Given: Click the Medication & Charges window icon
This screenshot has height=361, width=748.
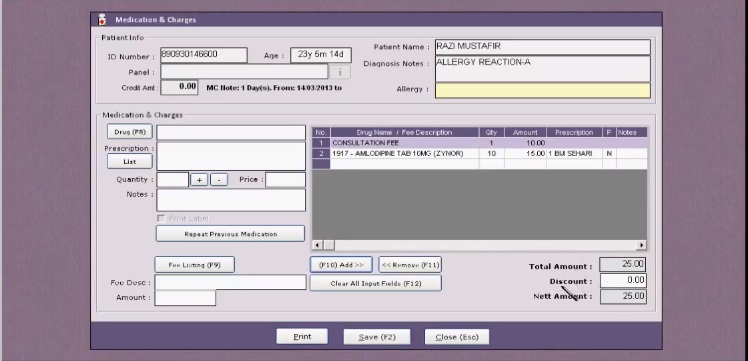Looking at the screenshot, I should pos(102,20).
